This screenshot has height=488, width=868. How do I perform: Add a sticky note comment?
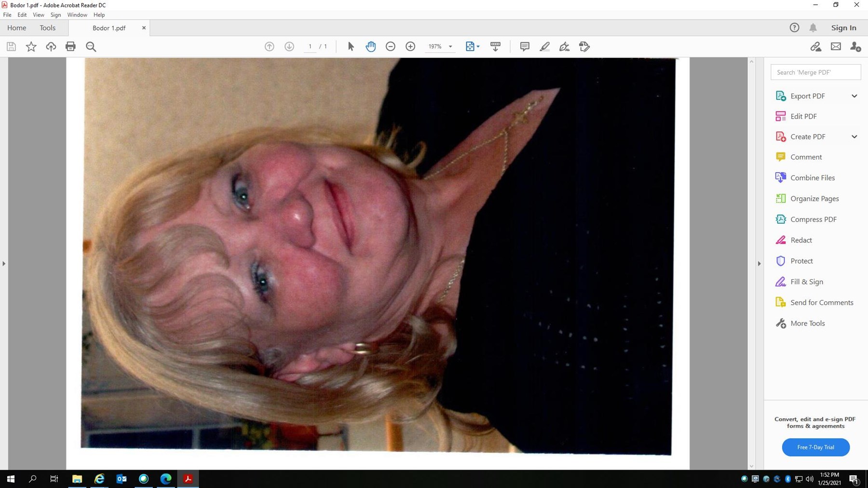click(525, 47)
